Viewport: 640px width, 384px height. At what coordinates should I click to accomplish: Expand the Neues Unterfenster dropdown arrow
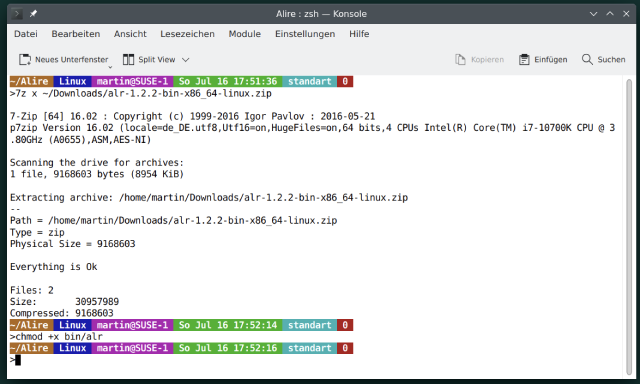(x=110, y=67)
